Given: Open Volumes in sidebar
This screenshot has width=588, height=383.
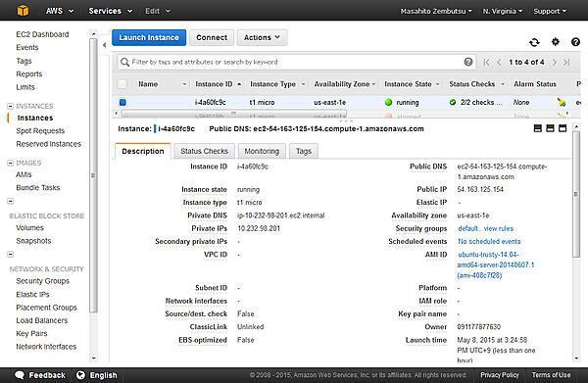Looking at the screenshot, I should pyautogui.click(x=29, y=228).
